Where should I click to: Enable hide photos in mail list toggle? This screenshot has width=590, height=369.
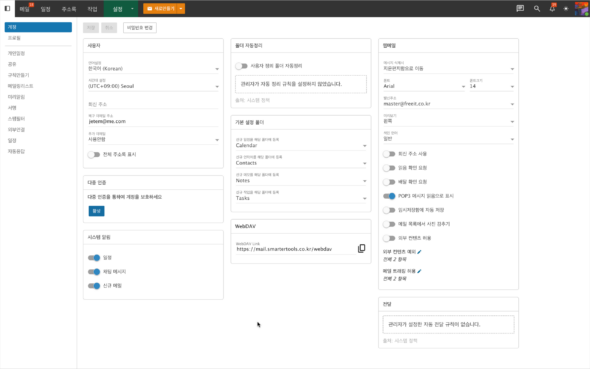(389, 224)
